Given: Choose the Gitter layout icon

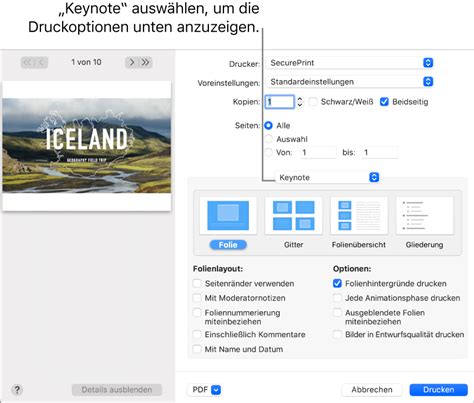Looking at the screenshot, I should click(293, 215).
